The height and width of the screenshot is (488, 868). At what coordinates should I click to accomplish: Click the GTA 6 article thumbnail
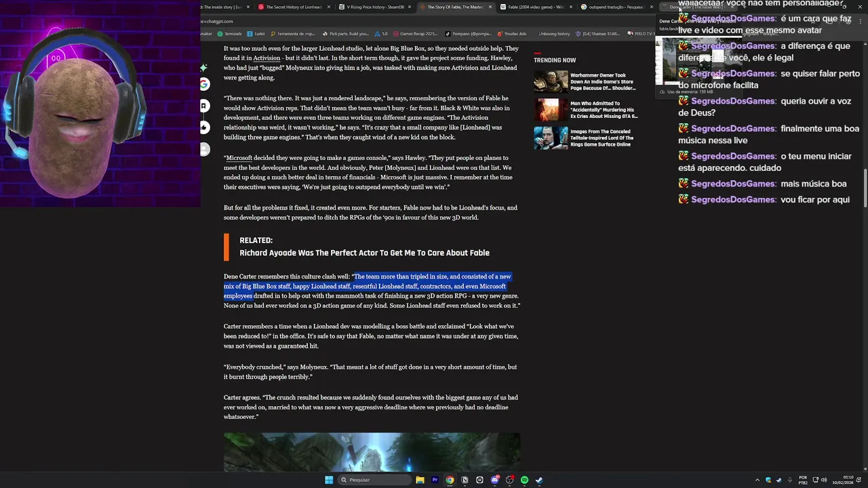tap(551, 110)
